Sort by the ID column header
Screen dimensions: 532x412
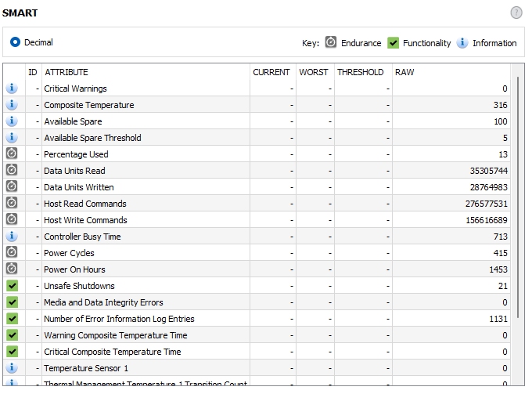pyautogui.click(x=33, y=72)
